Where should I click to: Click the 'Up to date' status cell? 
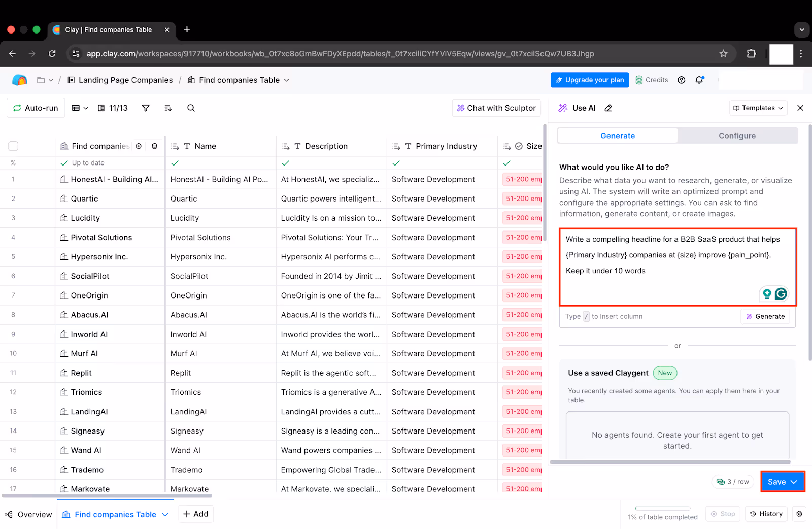coord(110,163)
